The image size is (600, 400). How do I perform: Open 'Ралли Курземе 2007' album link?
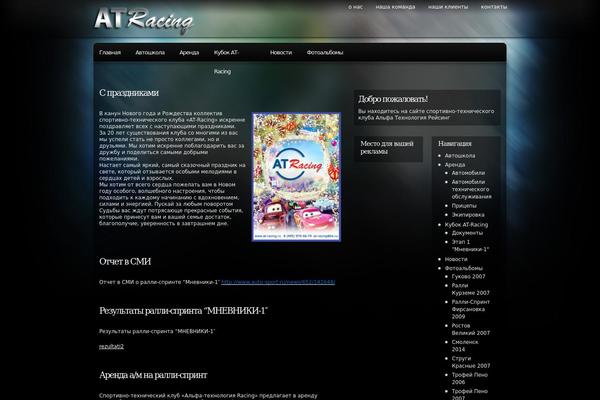[x=471, y=289]
